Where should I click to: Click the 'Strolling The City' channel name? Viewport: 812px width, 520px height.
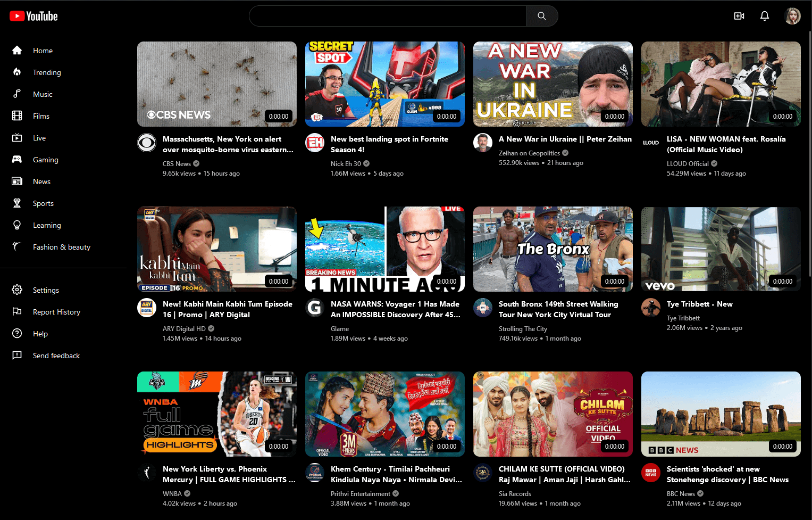(523, 329)
